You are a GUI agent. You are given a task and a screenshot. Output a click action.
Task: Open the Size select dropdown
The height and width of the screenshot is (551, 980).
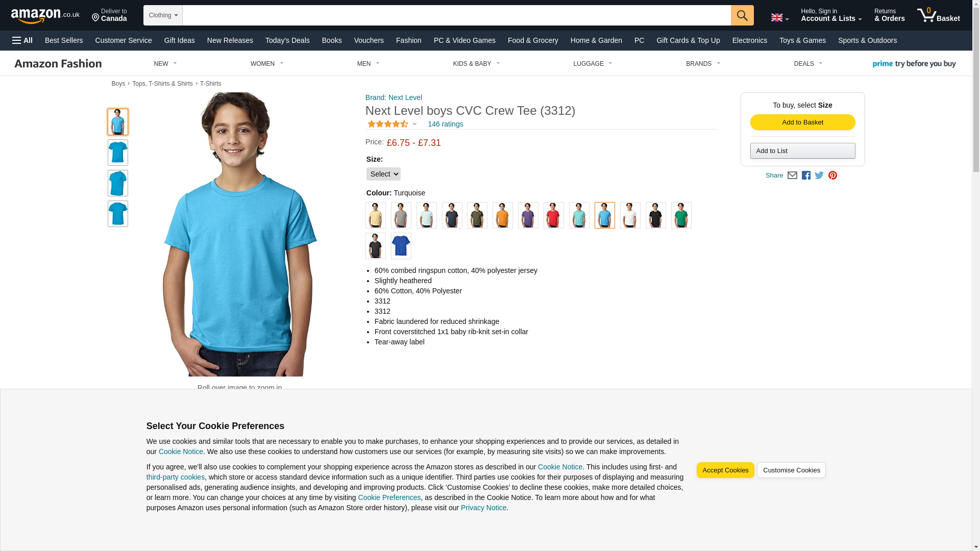[x=383, y=174]
